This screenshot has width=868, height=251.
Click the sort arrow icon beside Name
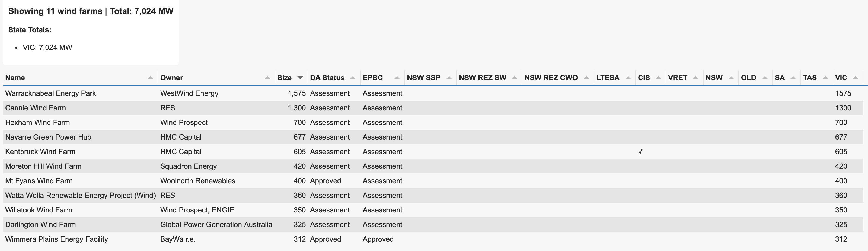coord(150,78)
